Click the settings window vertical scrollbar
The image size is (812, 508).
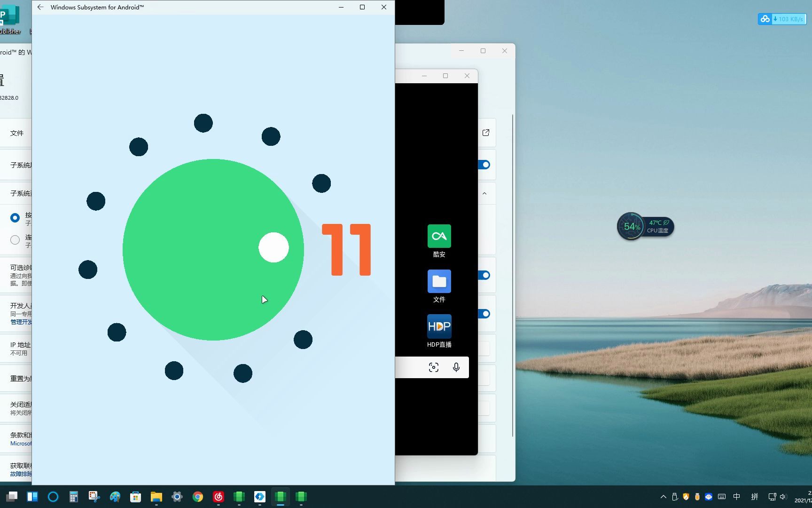(512, 275)
